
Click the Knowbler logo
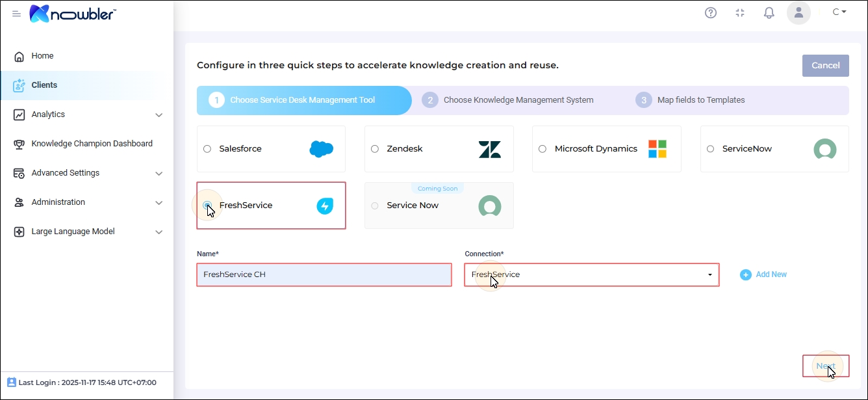click(x=73, y=14)
